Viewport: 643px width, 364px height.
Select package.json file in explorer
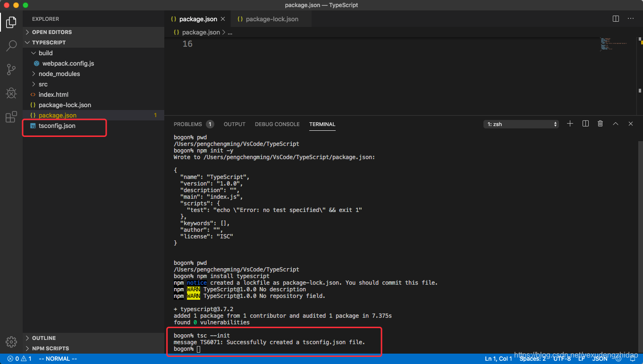point(93,115)
